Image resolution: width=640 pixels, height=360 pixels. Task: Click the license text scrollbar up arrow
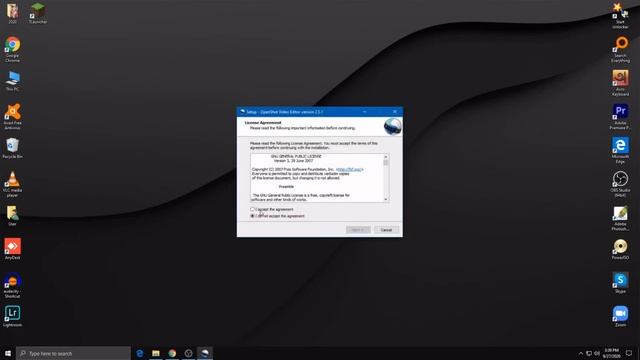[385, 157]
